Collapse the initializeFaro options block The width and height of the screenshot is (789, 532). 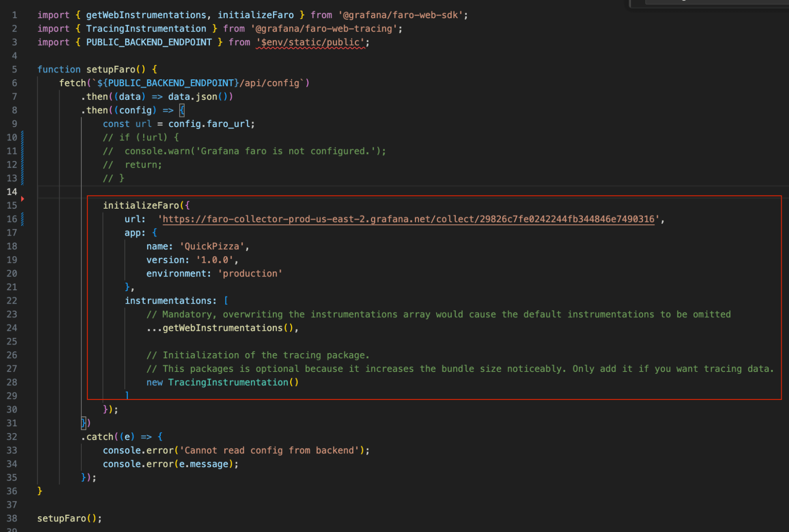31,205
